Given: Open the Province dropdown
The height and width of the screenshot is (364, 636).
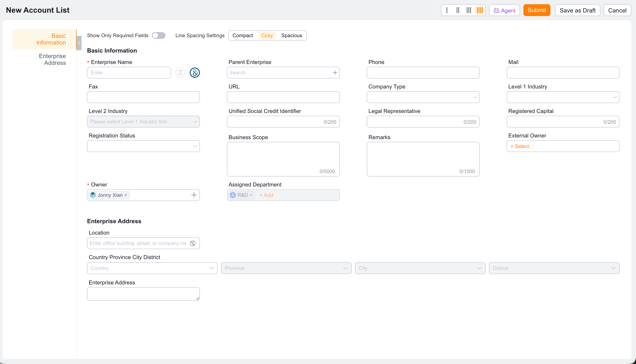Looking at the screenshot, I should tap(286, 268).
